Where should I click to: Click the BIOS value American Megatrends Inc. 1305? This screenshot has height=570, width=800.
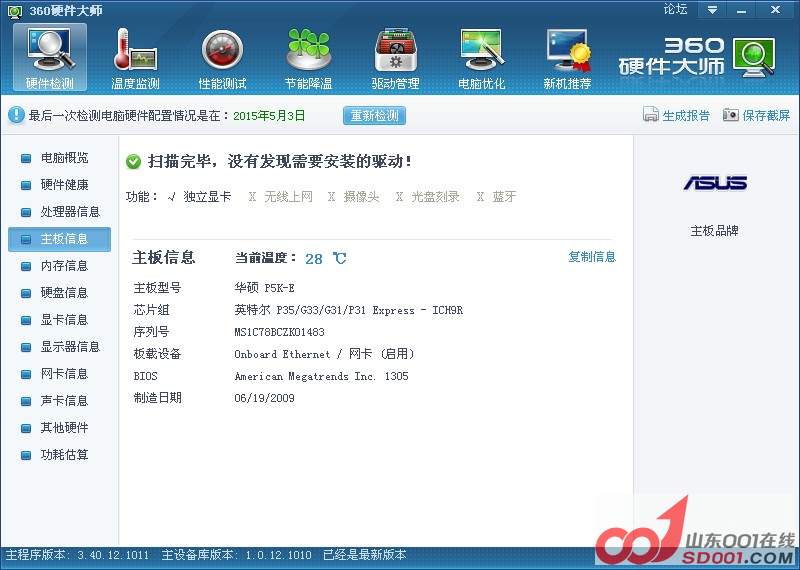(x=321, y=377)
